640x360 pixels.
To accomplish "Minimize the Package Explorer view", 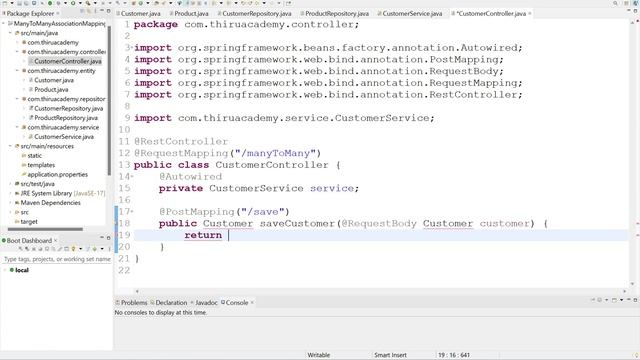I will coord(102,11).
